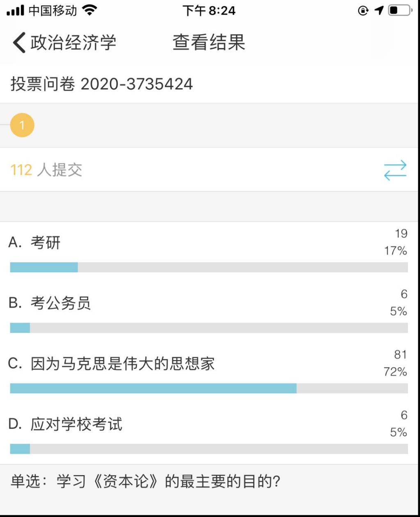Tap the vote count 81
Viewport: 420px width, 517px height.
pos(400,355)
